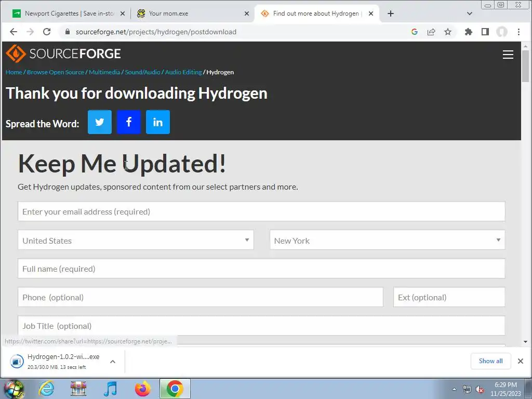This screenshot has height=399, width=532.
Task: Open Audio Editing breadcrumb link
Action: (183, 72)
